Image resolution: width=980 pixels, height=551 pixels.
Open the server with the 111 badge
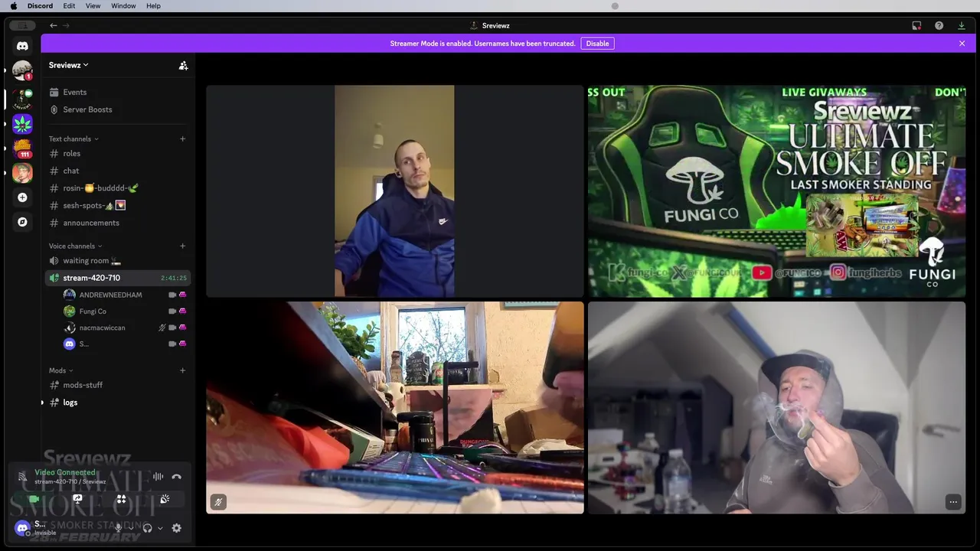(x=22, y=148)
